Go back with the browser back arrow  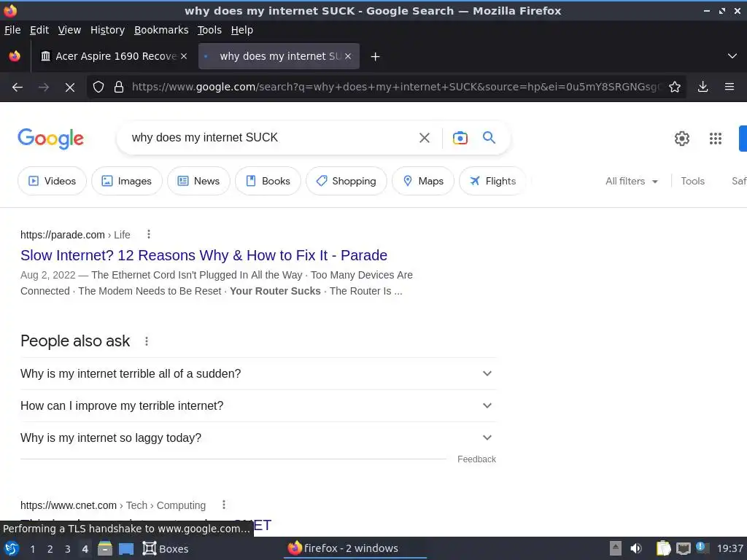(x=18, y=87)
